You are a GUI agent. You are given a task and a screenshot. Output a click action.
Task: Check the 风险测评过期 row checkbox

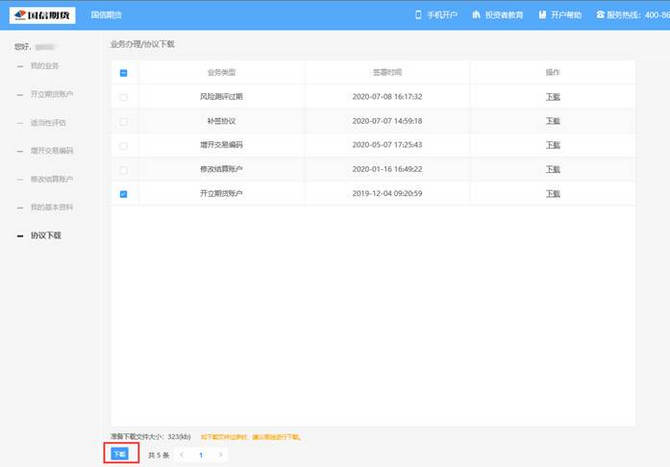[x=124, y=97]
